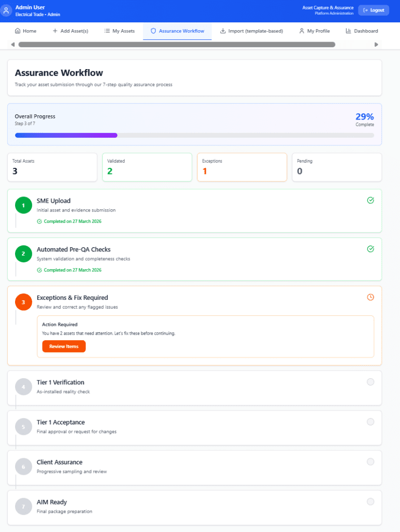
Task: Click the status circle on Tier 1 Acceptance
Action: [370, 422]
